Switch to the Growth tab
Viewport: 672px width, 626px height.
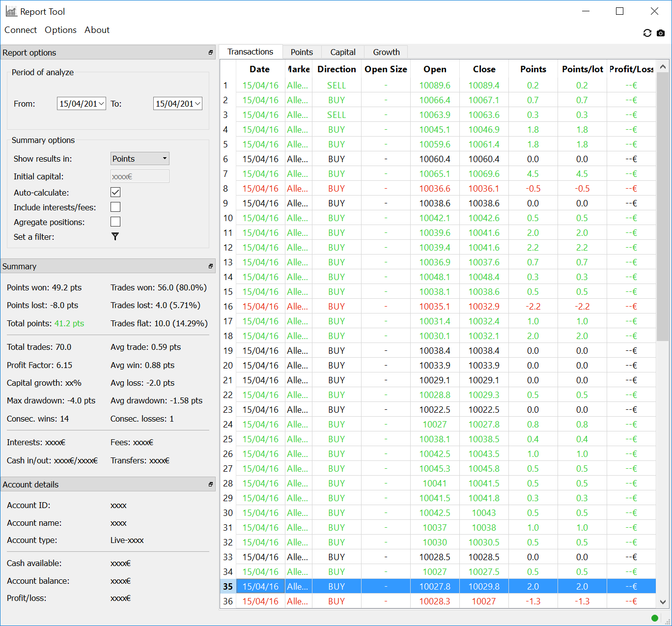[x=386, y=52]
